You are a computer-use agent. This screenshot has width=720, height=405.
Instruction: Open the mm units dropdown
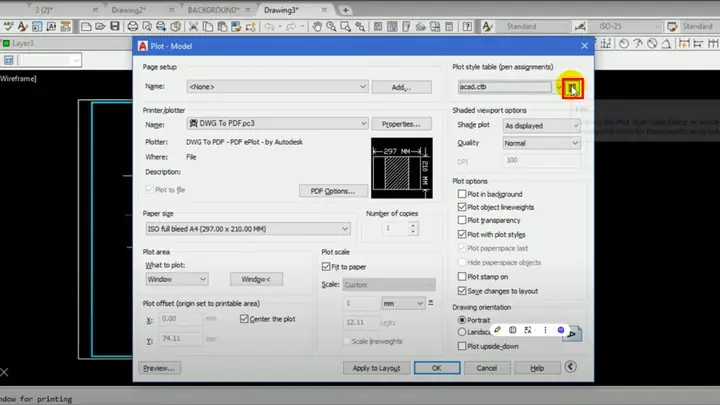tap(403, 303)
